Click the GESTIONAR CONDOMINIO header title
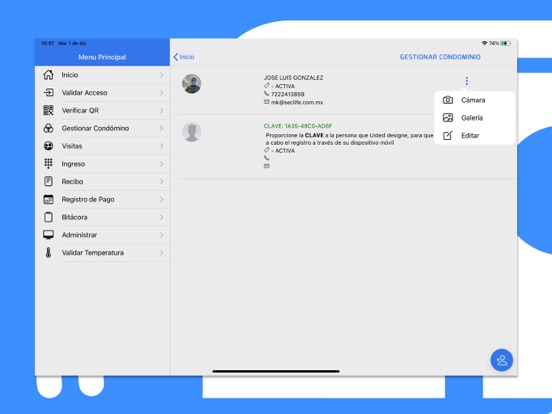 coord(440,57)
